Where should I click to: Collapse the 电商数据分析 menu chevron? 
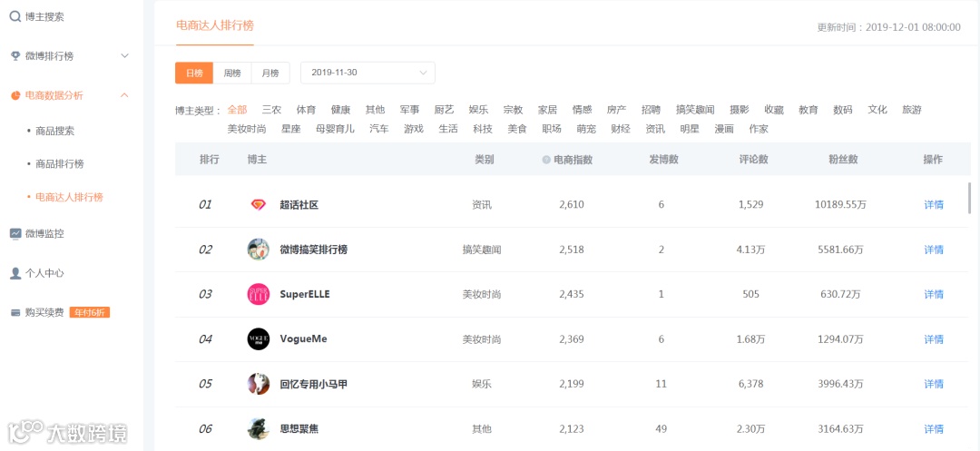(x=124, y=95)
